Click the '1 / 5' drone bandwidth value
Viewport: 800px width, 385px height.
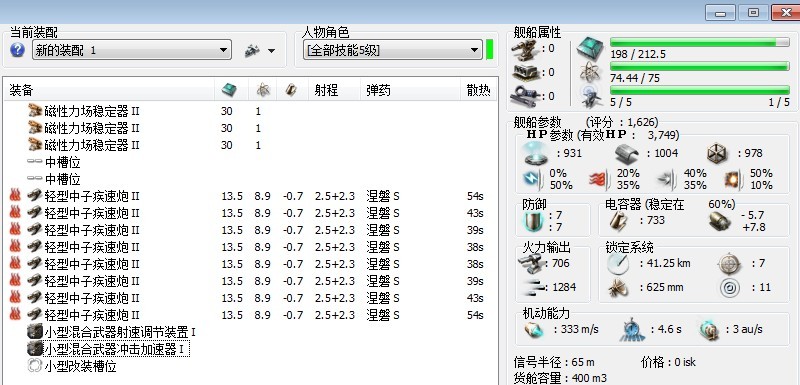tap(779, 102)
